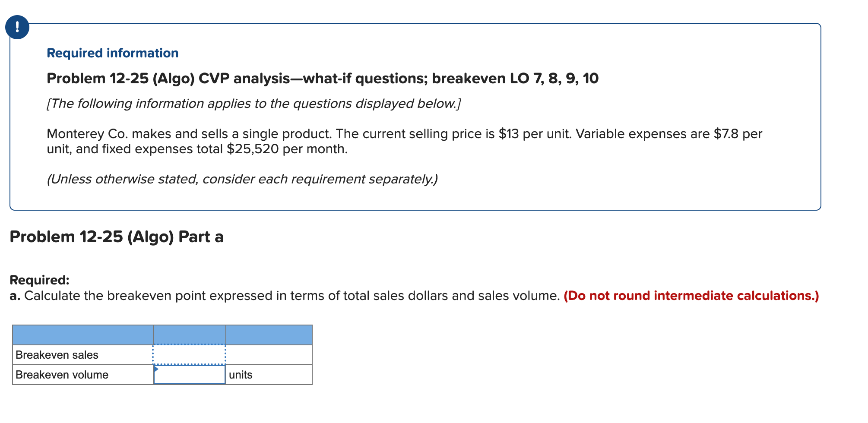868x423 pixels.
Task: Click the Problem 12-25 (Algo) Part a heading
Action: coord(117,237)
